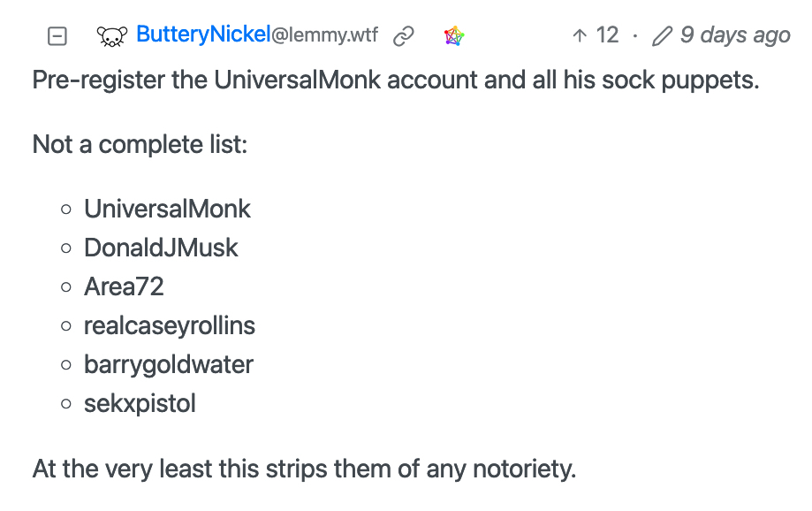Click the upvote arrow icon
This screenshot has width=812, height=511.
coord(580,35)
